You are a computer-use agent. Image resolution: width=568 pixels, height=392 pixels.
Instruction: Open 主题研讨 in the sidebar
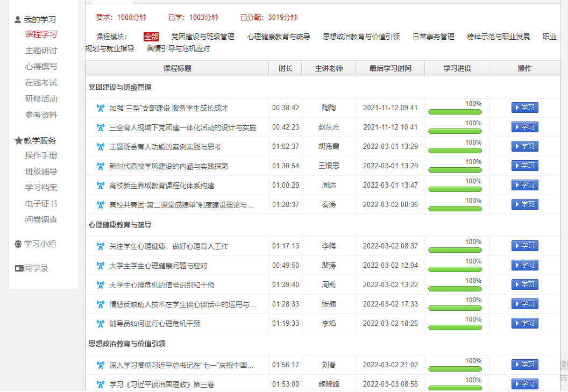[x=41, y=51]
